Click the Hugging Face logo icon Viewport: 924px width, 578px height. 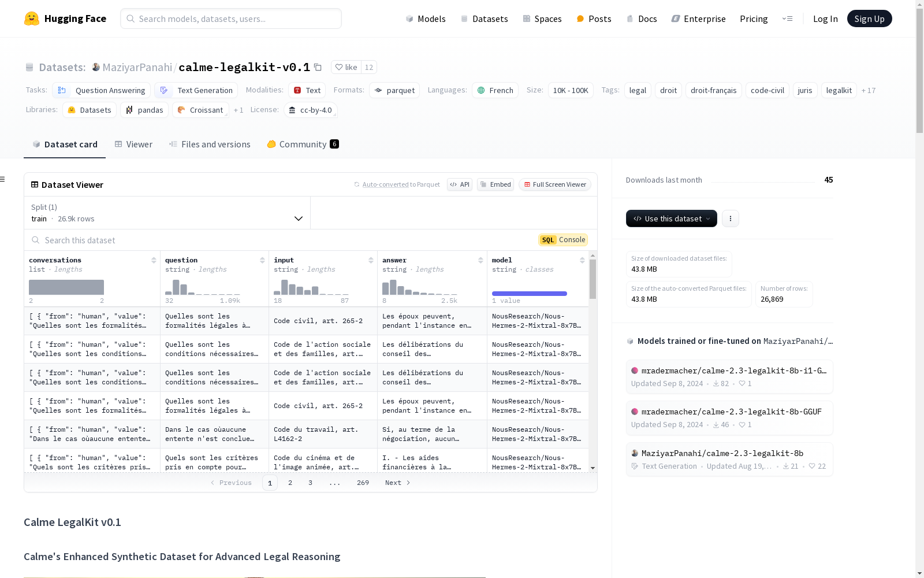point(32,18)
